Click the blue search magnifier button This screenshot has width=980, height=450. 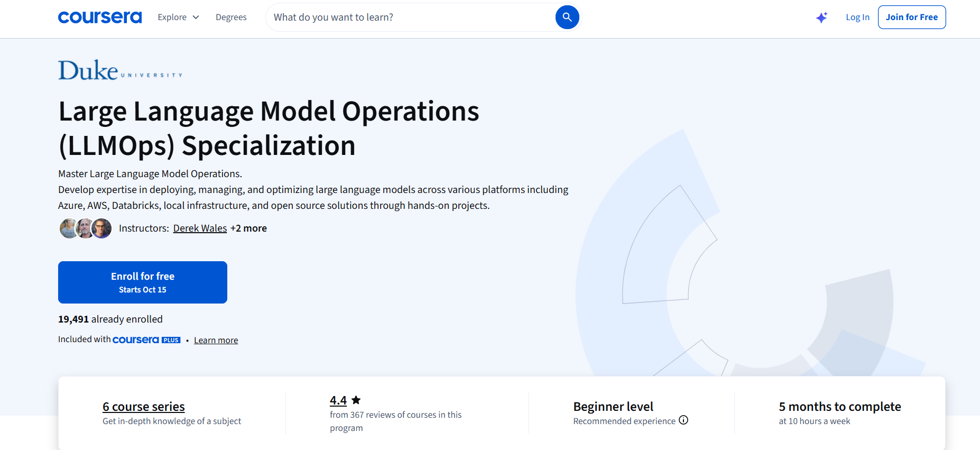pos(567,17)
